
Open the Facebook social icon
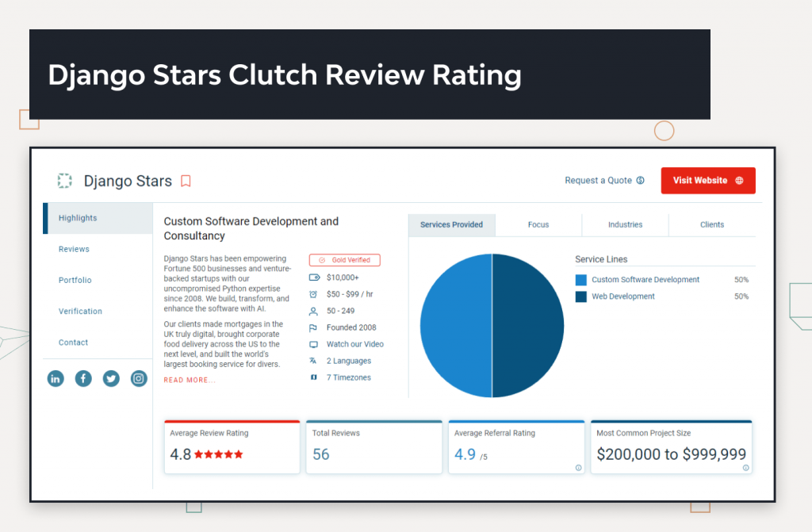coord(83,379)
